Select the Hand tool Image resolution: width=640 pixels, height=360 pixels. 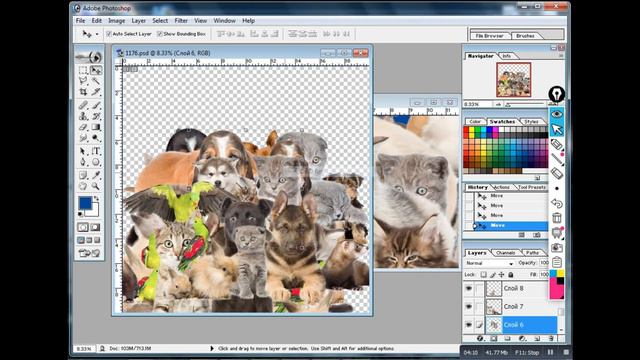click(83, 186)
